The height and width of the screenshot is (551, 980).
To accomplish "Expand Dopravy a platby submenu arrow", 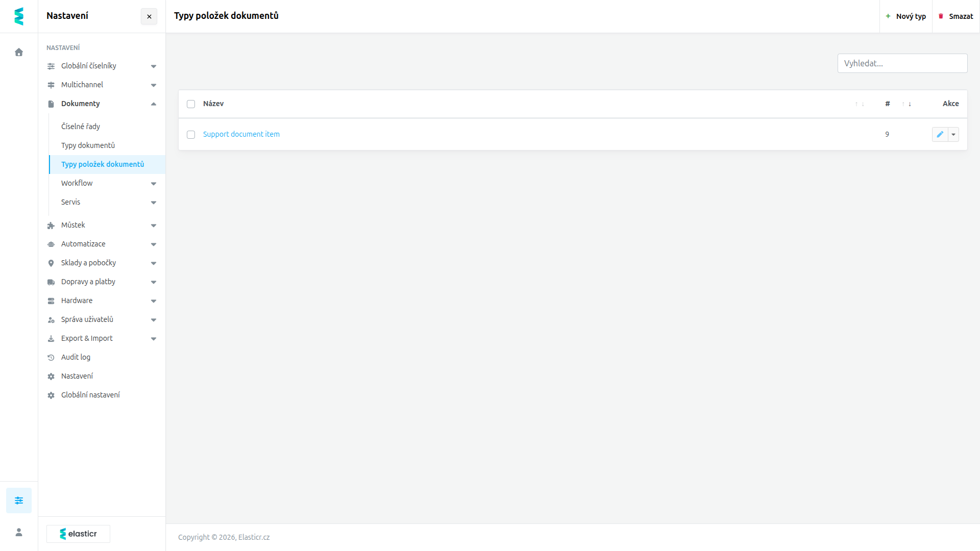I will 154,282.
